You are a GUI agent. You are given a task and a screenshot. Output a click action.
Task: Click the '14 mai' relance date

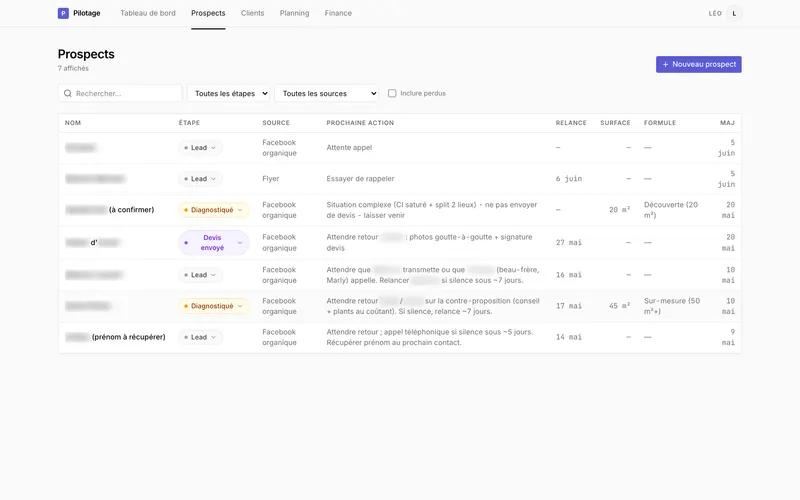coord(569,337)
